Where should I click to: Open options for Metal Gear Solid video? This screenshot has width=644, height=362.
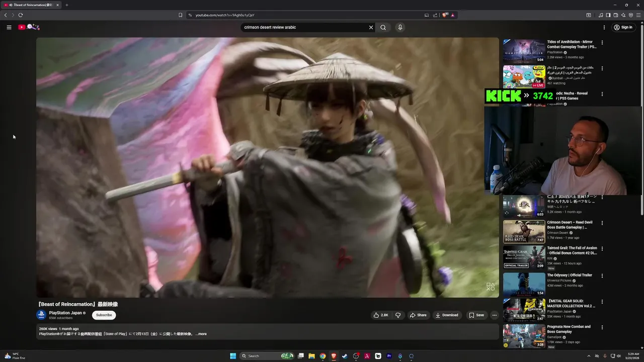pyautogui.click(x=602, y=302)
